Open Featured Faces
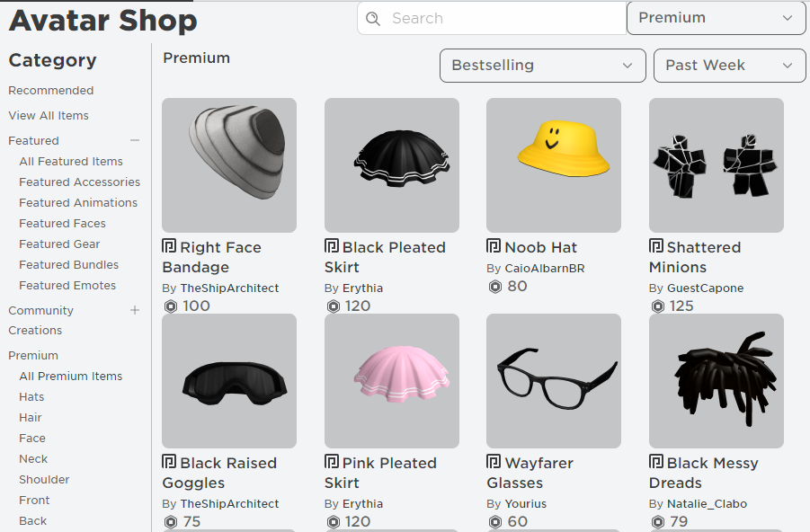 pos(62,224)
